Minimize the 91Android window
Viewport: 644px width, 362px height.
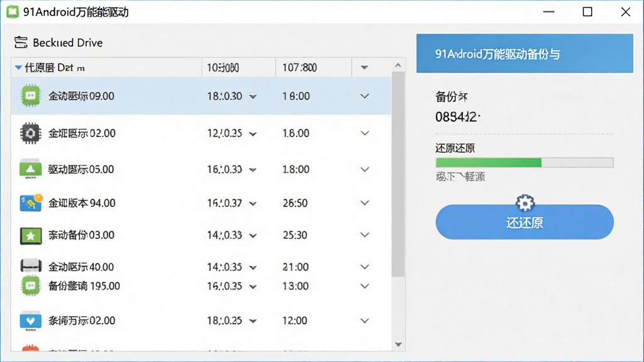pos(548,12)
